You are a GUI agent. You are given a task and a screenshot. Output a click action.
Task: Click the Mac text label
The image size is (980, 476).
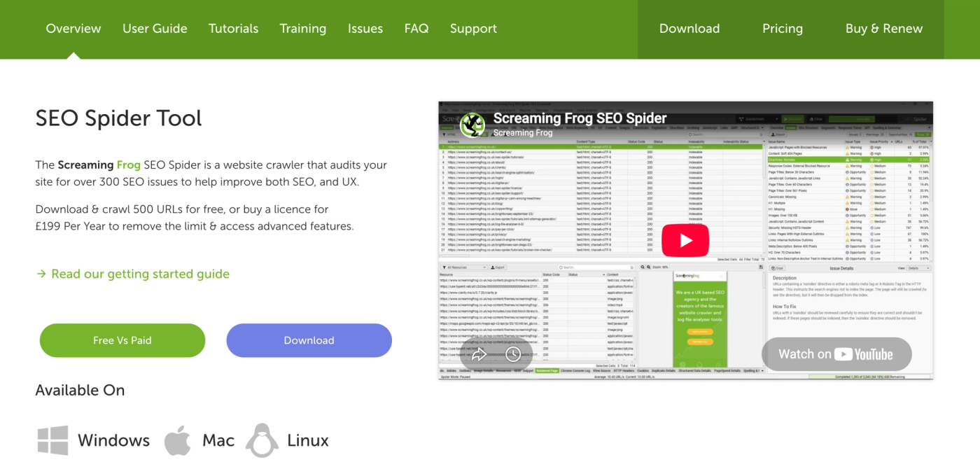point(218,440)
